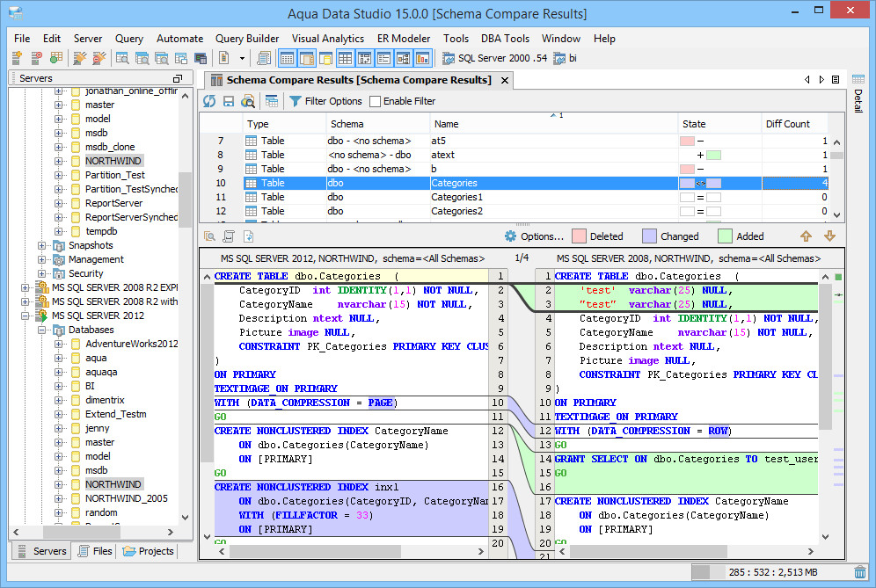
Task: Open the tab list icon at top right
Action: click(836, 79)
